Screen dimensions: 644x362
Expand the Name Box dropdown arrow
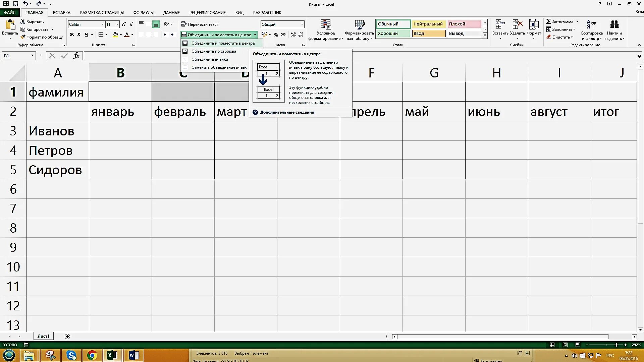pos(32,56)
